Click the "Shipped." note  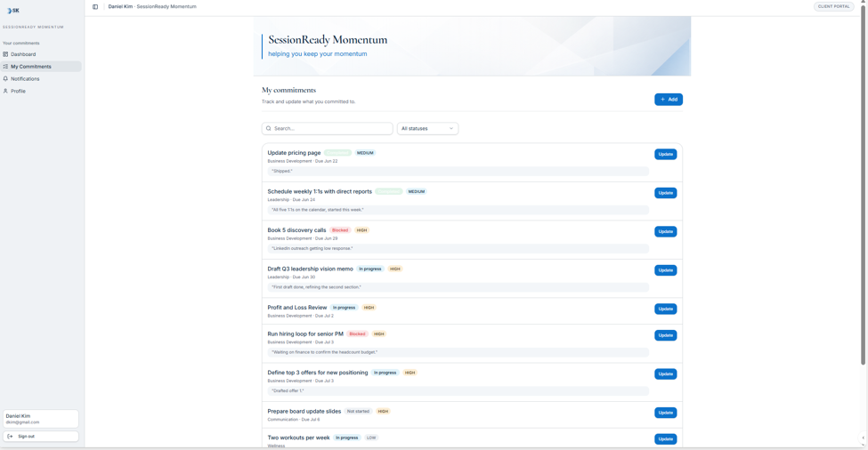458,172
